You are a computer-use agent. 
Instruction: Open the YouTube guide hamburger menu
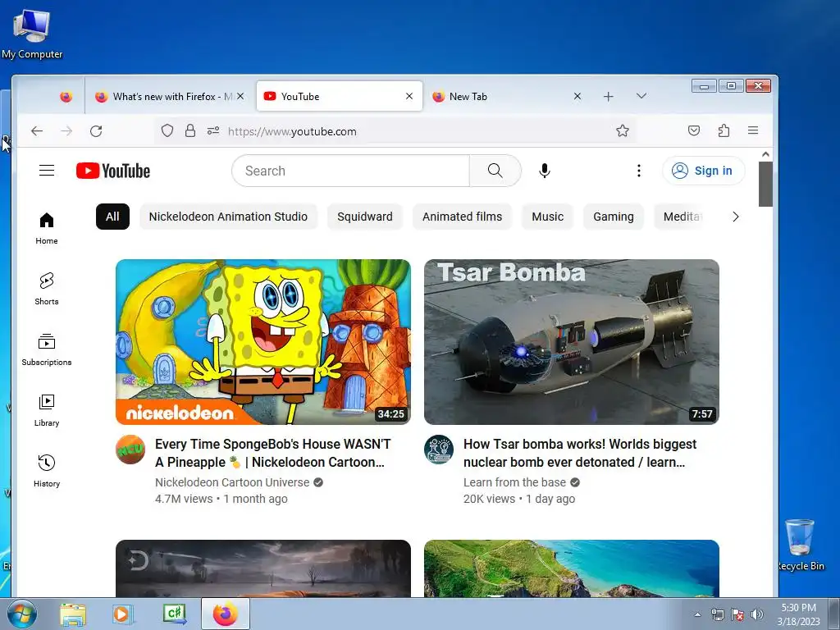[x=47, y=171]
